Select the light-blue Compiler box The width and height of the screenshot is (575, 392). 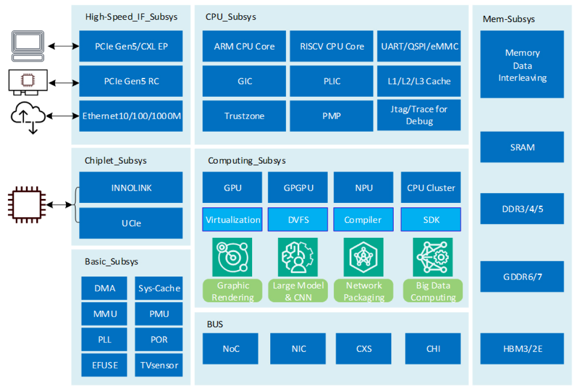363,219
